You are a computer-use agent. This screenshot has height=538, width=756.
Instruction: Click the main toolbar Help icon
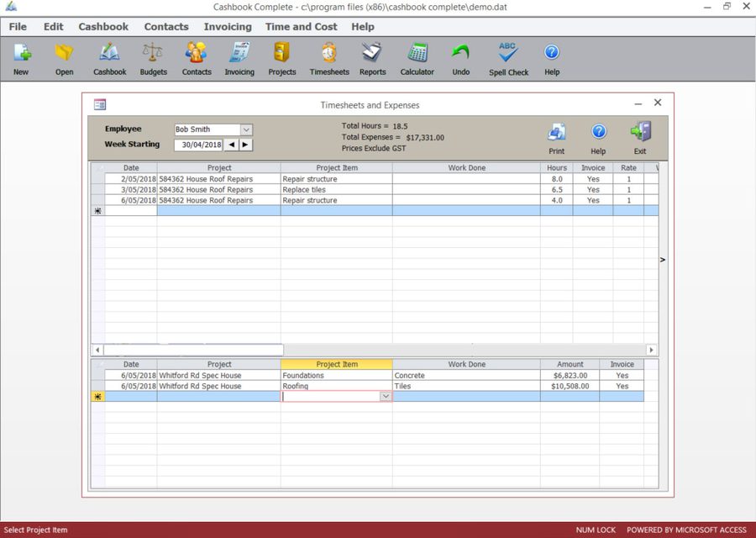point(552,52)
